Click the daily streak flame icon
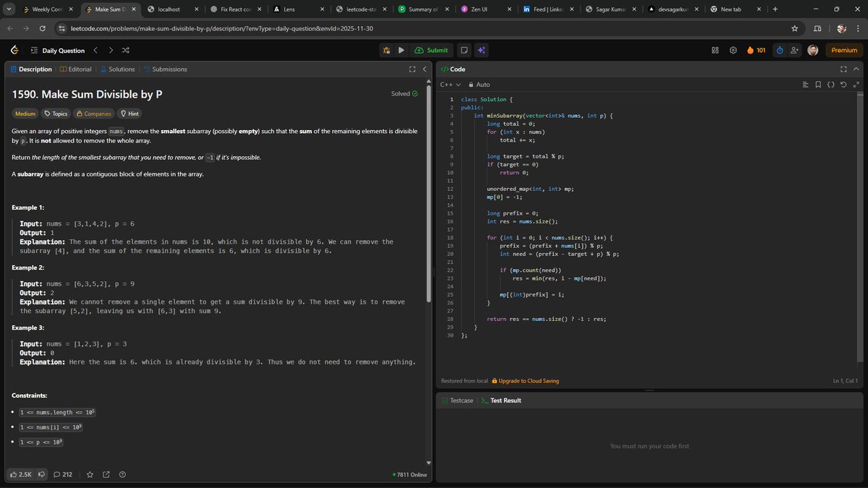The width and height of the screenshot is (868, 488). tap(751, 50)
